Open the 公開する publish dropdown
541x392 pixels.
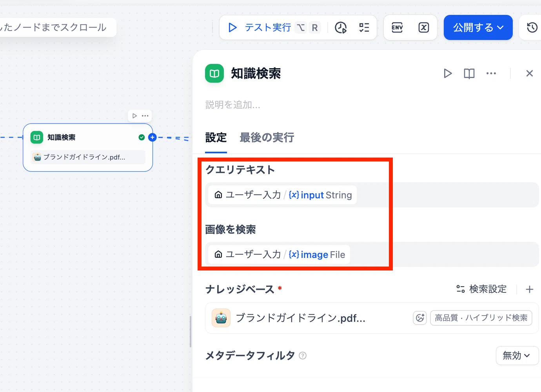(x=478, y=27)
